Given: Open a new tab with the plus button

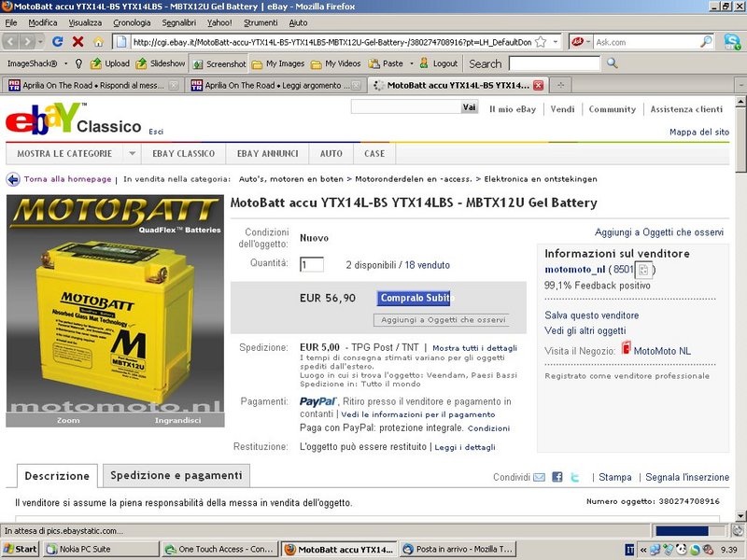Looking at the screenshot, I should tap(561, 85).
